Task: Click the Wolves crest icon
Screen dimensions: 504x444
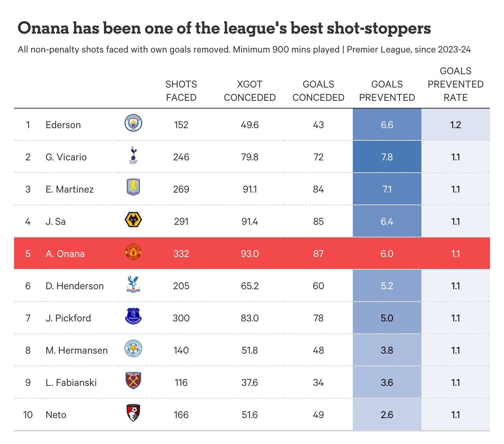Action: 133,220
